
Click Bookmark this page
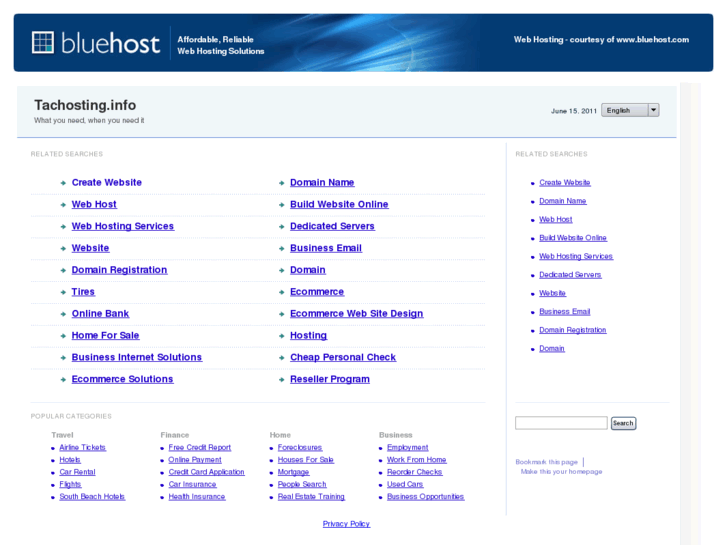(x=547, y=462)
